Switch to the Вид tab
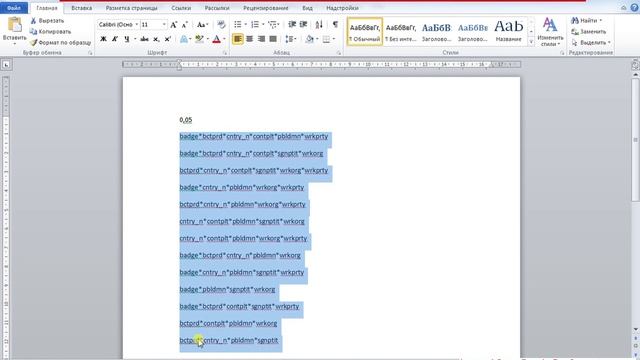 click(x=307, y=8)
